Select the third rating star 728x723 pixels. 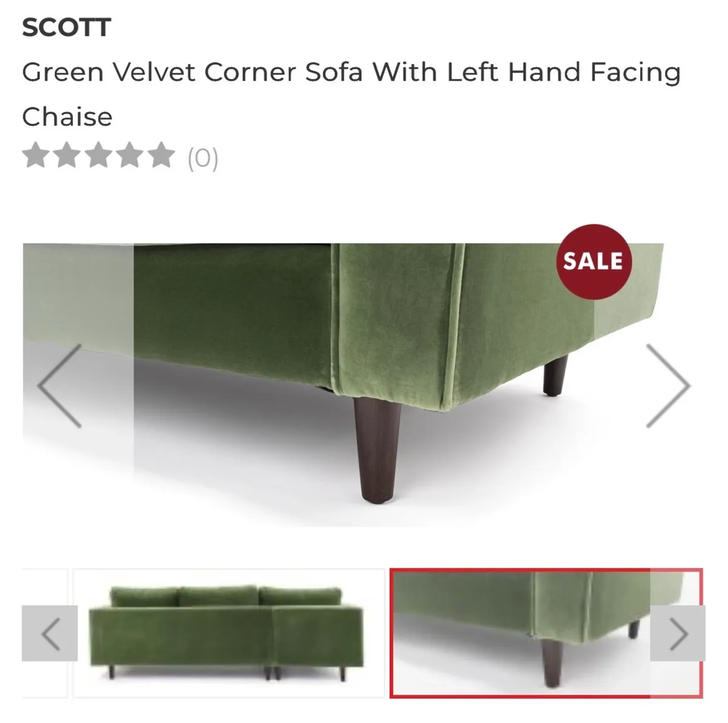98,155
